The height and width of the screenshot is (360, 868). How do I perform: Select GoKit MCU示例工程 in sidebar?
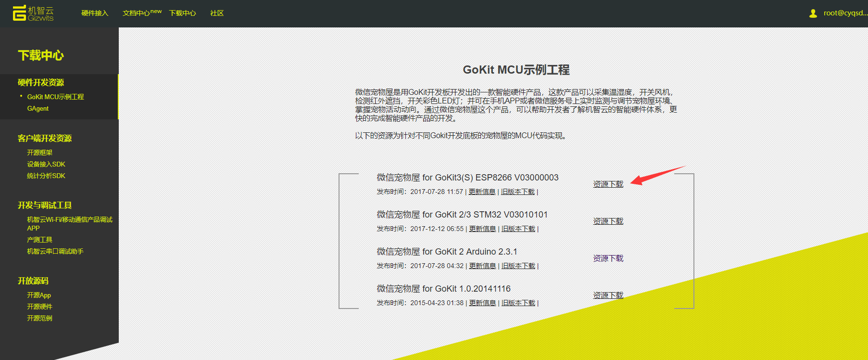[x=55, y=97]
